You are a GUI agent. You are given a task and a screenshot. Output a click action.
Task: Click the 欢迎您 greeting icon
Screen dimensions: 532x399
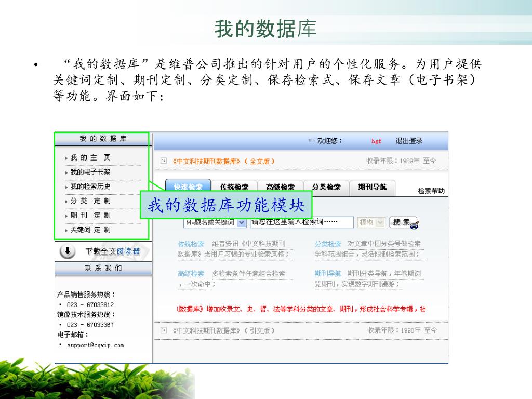click(x=312, y=141)
